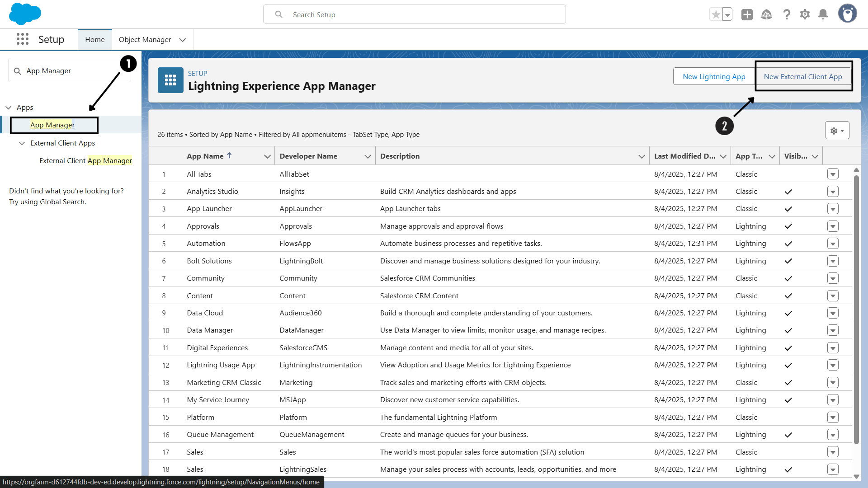Select the Home tab
This screenshot has width=868, height=488.
pos(94,40)
